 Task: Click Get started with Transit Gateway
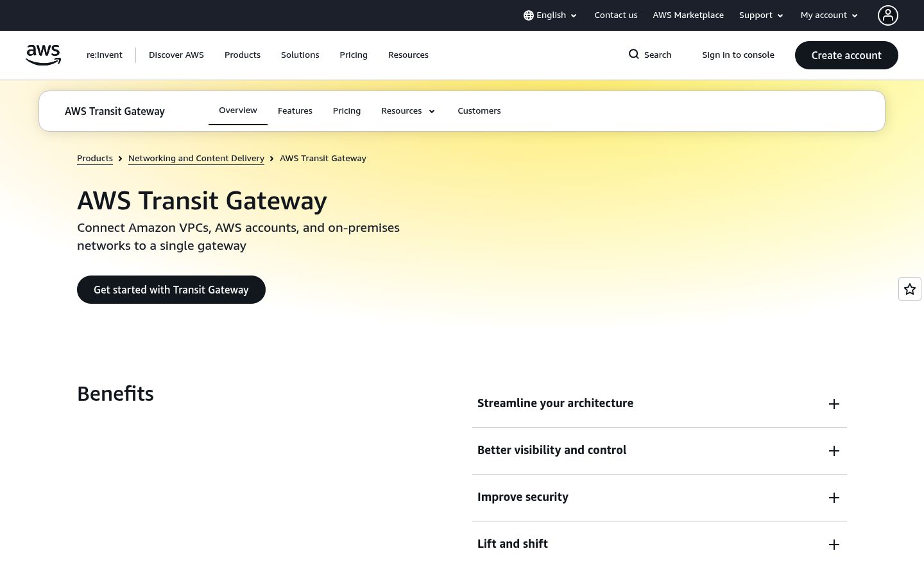click(171, 290)
